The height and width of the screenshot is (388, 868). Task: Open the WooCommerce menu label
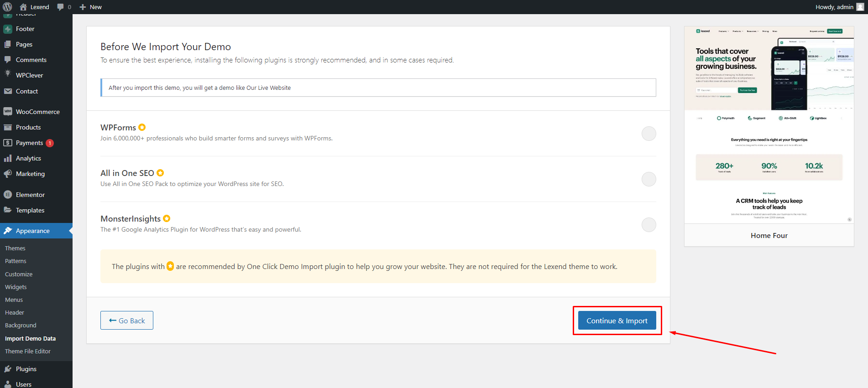tap(38, 112)
